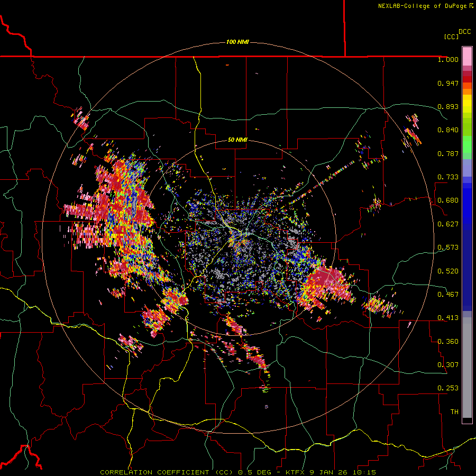Click the 9 JAN 26 date text
The image size is (476, 476).
tap(329, 472)
